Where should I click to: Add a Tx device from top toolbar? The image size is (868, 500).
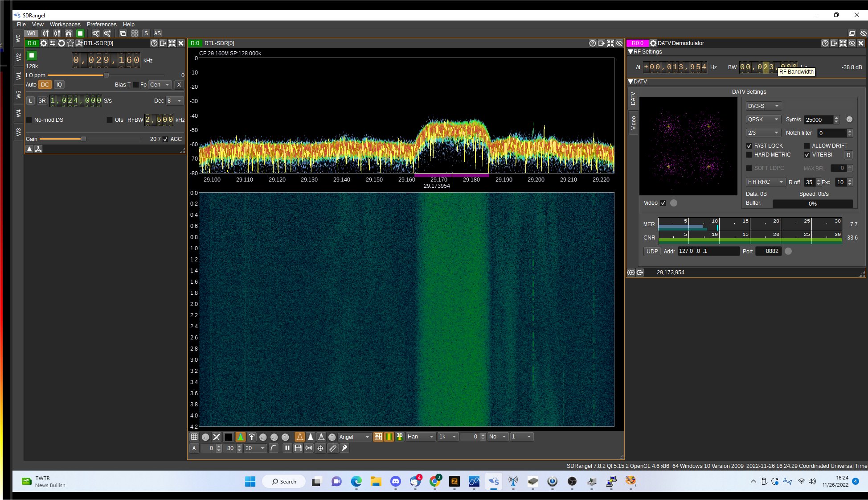(57, 33)
